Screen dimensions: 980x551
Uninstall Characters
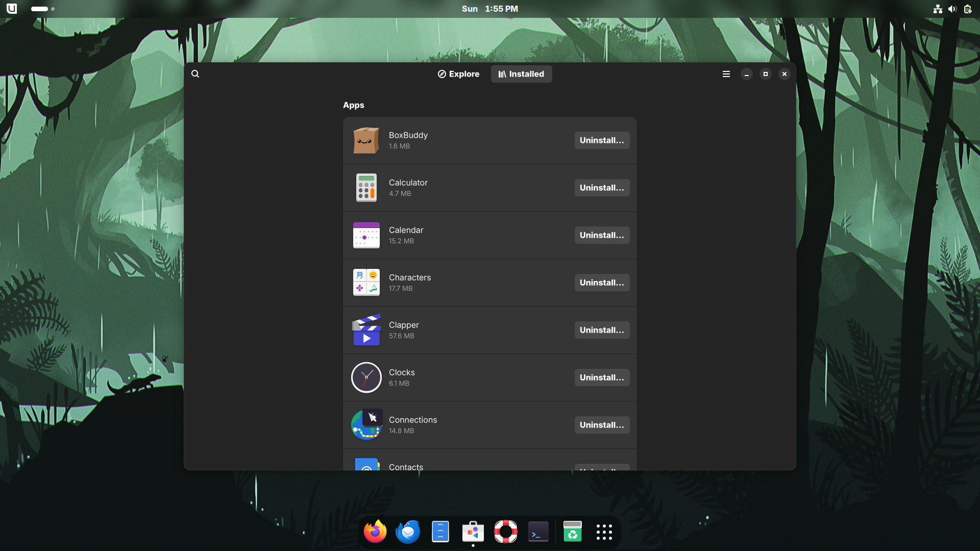tap(602, 283)
